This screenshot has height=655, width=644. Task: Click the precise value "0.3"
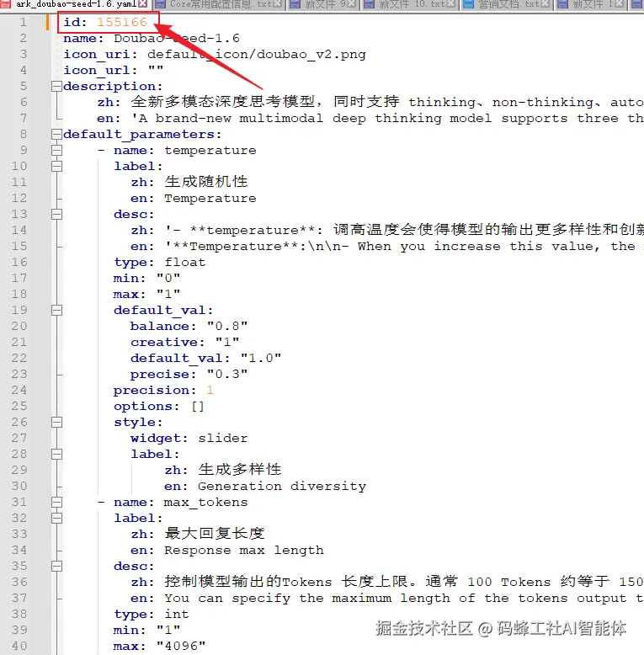tap(227, 375)
